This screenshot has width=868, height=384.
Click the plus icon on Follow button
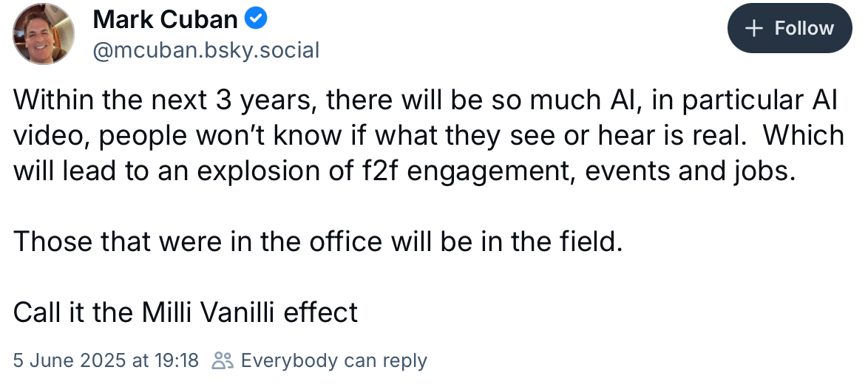pos(753,29)
